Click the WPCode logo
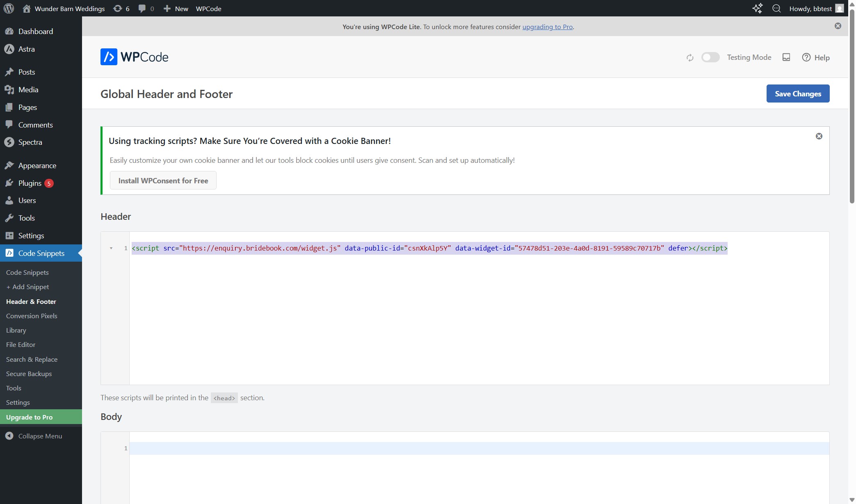856x504 pixels. tap(134, 57)
